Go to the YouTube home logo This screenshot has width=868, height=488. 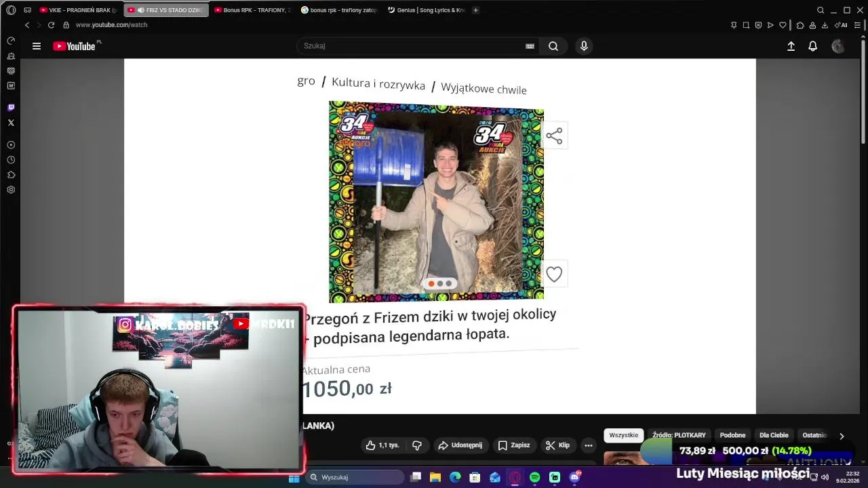click(x=75, y=46)
